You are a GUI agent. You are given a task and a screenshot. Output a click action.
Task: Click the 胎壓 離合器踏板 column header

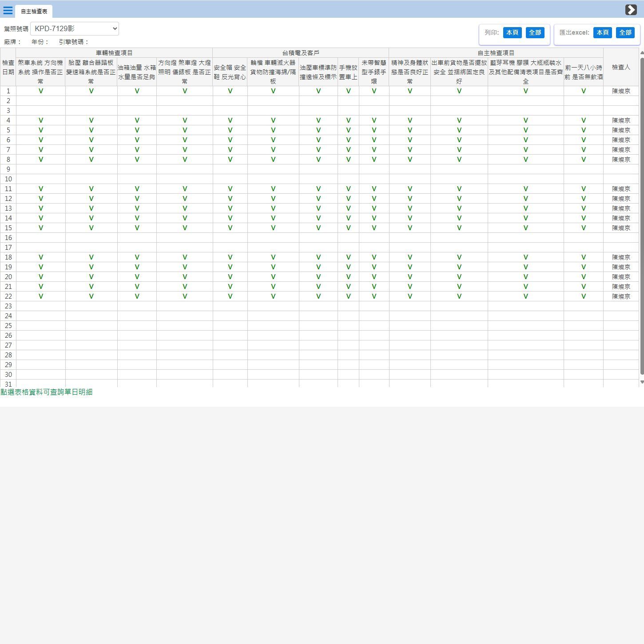pyautogui.click(x=91, y=72)
